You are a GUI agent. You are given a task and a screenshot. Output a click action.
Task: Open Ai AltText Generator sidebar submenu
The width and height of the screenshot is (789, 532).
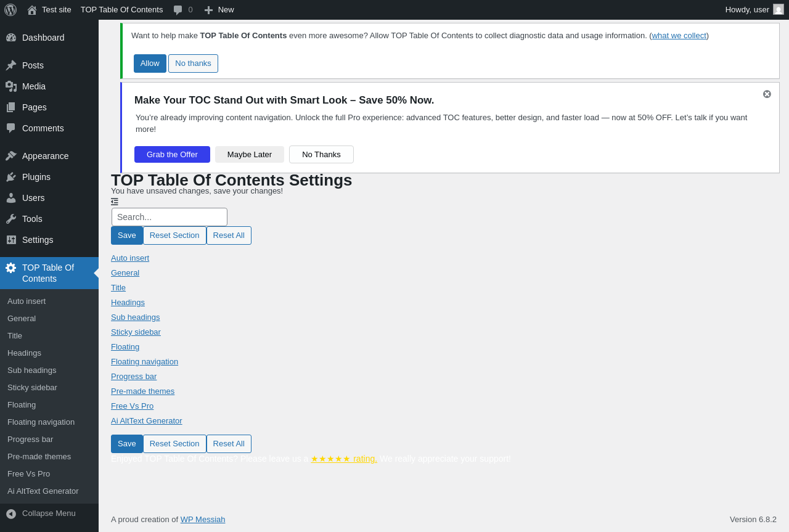click(x=43, y=491)
